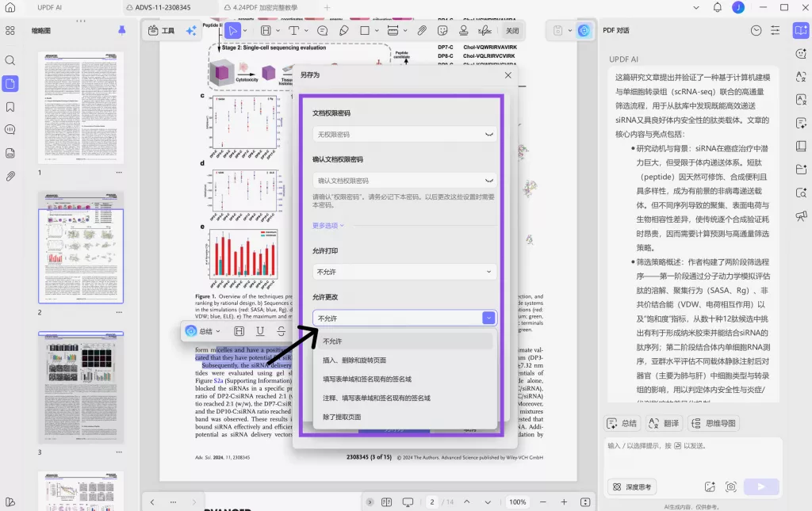Select the comment bubble tool
The height and width of the screenshot is (511, 812).
pyautogui.click(x=322, y=31)
